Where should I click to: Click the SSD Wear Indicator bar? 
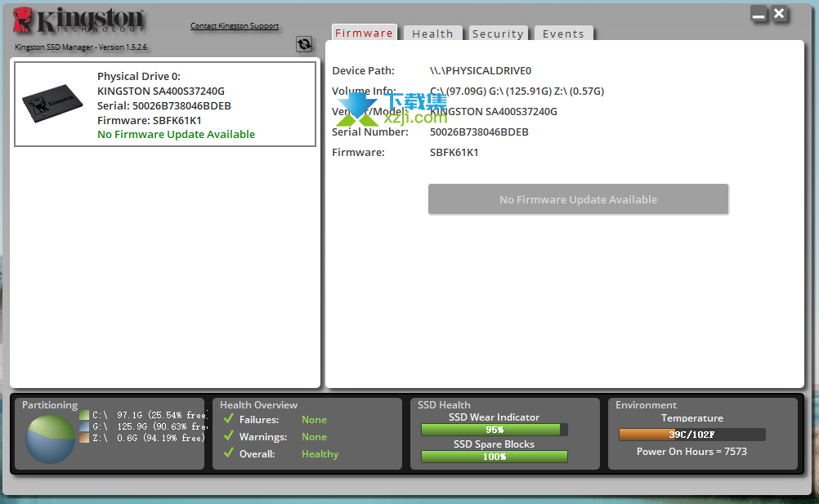coord(494,430)
